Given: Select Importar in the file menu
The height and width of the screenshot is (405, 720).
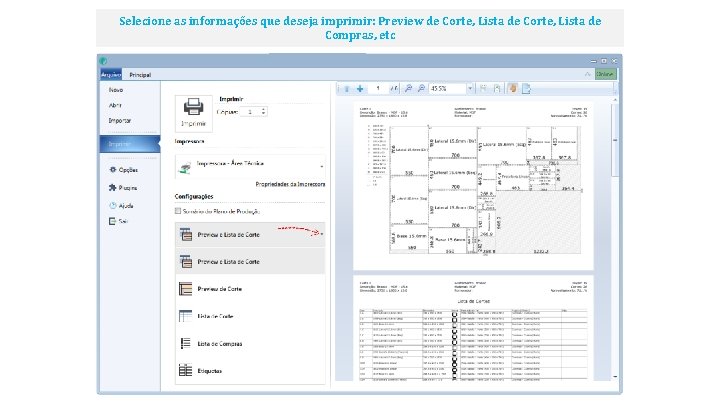Looking at the screenshot, I should pyautogui.click(x=120, y=120).
